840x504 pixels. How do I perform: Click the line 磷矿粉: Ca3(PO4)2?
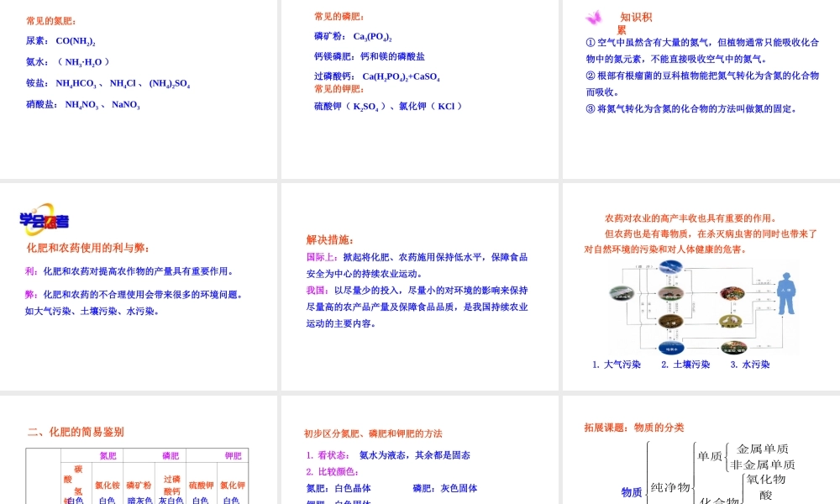pos(353,36)
